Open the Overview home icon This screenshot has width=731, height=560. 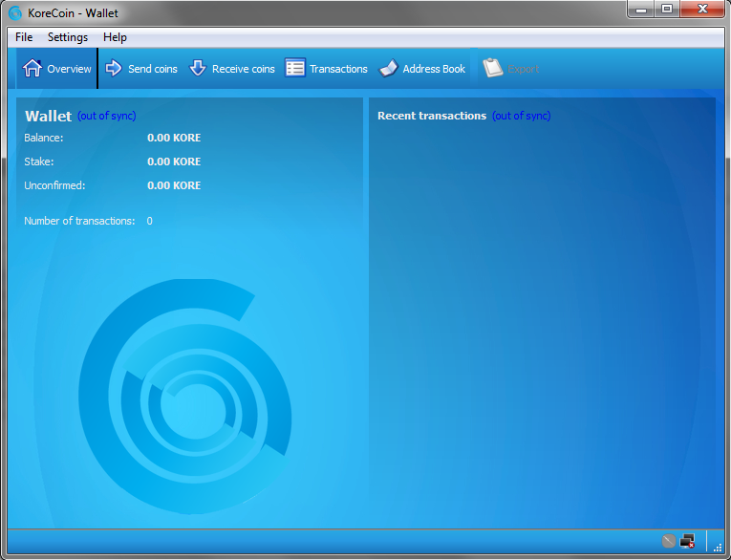pyautogui.click(x=32, y=69)
